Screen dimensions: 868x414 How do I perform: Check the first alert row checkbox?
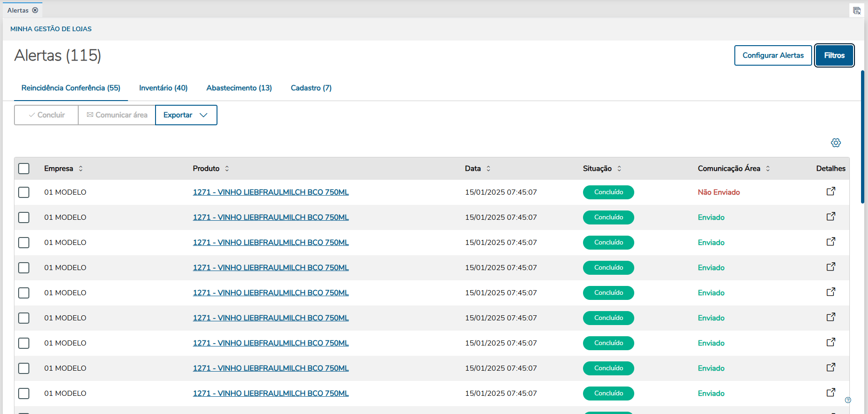click(x=24, y=192)
